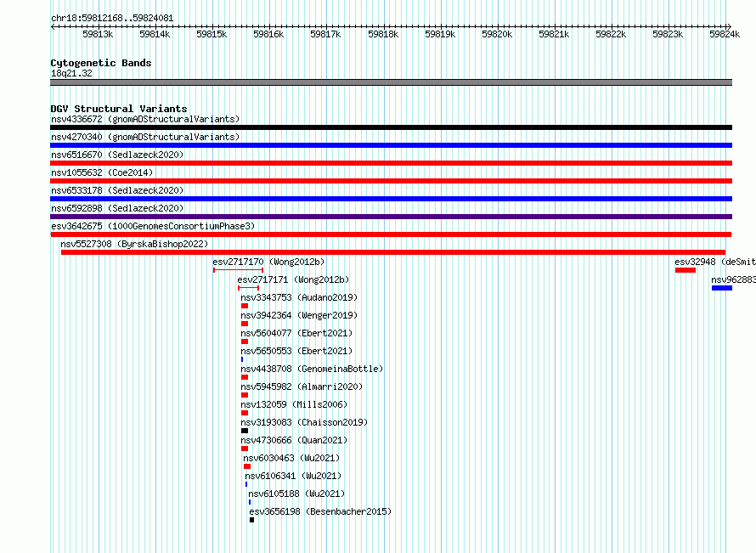The image size is (756, 553).
Task: Click the 59821k ruler position
Action: tap(554, 34)
